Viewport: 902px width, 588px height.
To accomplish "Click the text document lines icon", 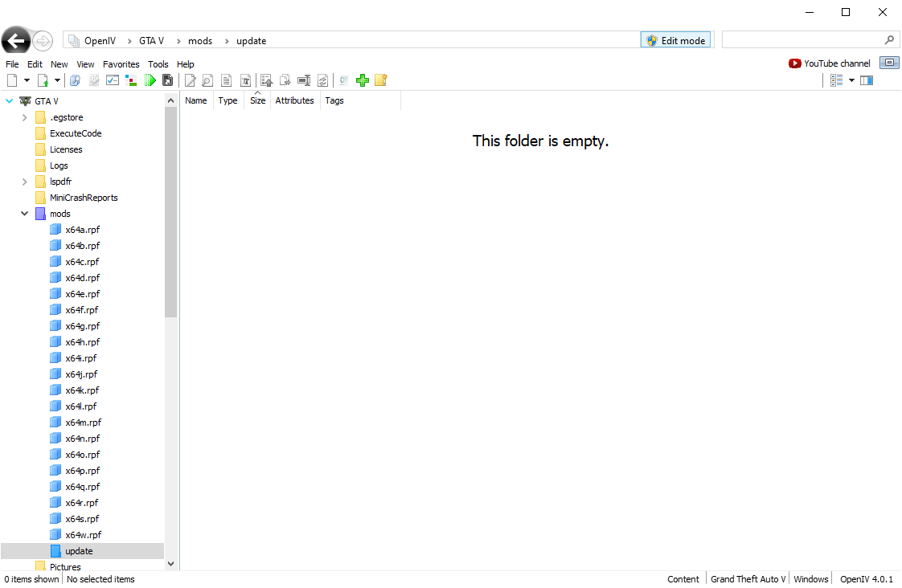I will [x=227, y=80].
